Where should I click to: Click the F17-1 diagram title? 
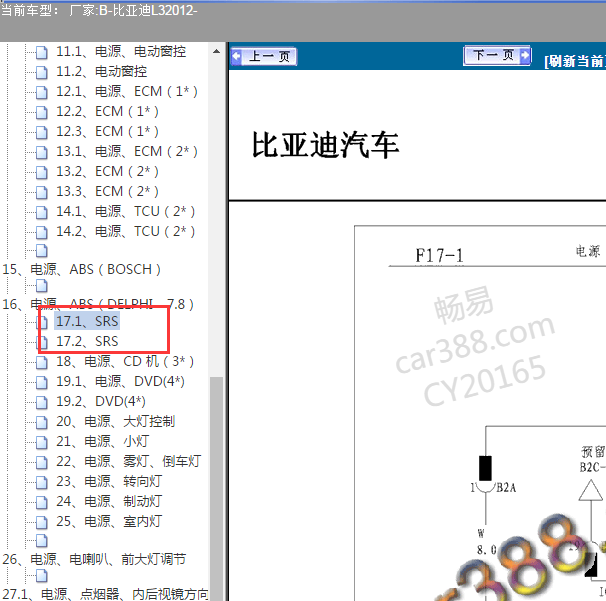click(x=439, y=255)
